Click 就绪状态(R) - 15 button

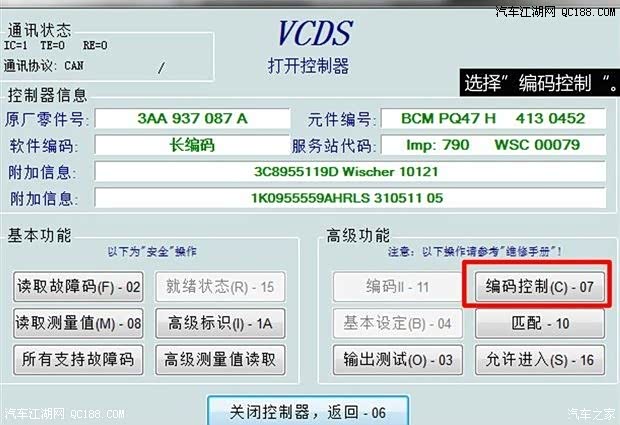click(220, 287)
